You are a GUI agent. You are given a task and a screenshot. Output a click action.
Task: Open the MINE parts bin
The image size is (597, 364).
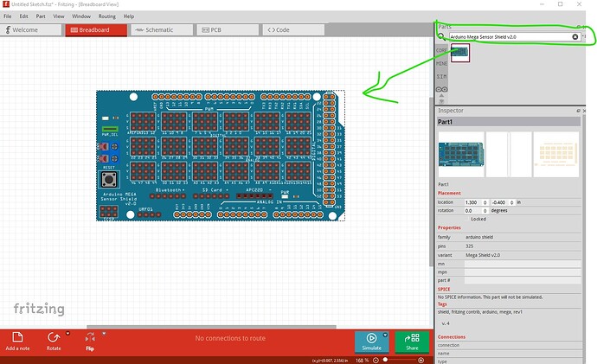tap(441, 63)
